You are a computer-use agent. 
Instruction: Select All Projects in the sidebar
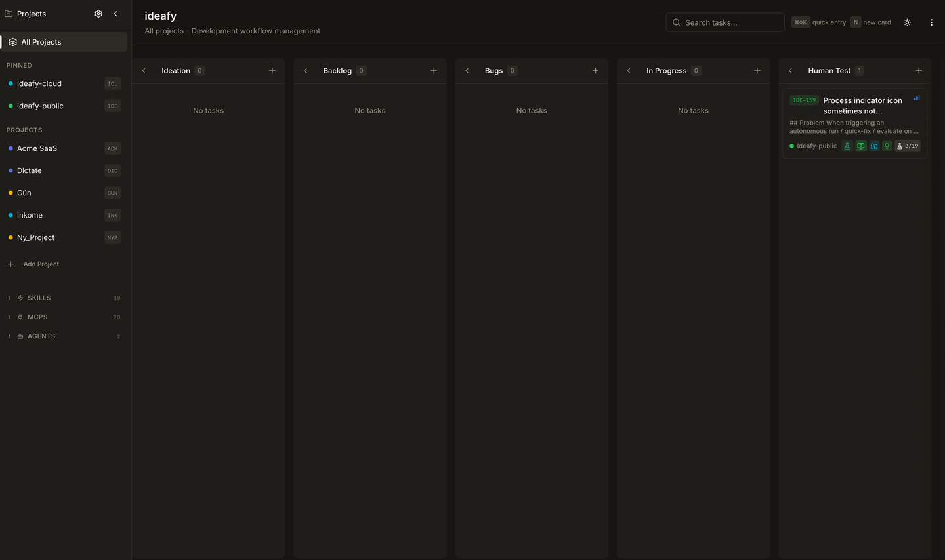coord(64,42)
